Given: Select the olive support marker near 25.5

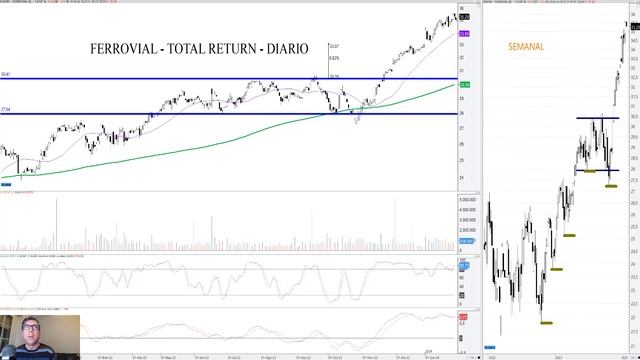Looking at the screenshot, I should [569, 235].
